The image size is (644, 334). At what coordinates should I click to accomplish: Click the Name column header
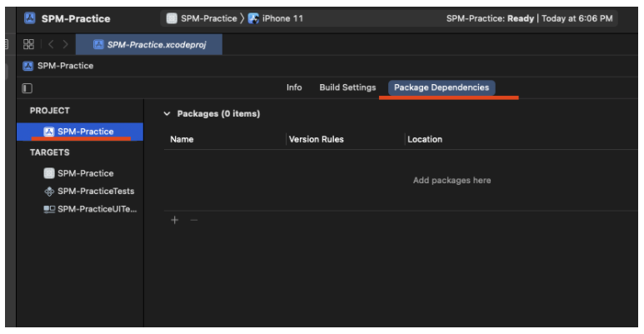[x=182, y=139]
